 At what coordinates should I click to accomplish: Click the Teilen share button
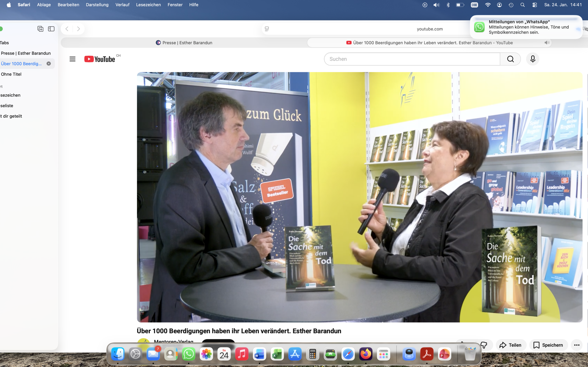[x=511, y=345]
